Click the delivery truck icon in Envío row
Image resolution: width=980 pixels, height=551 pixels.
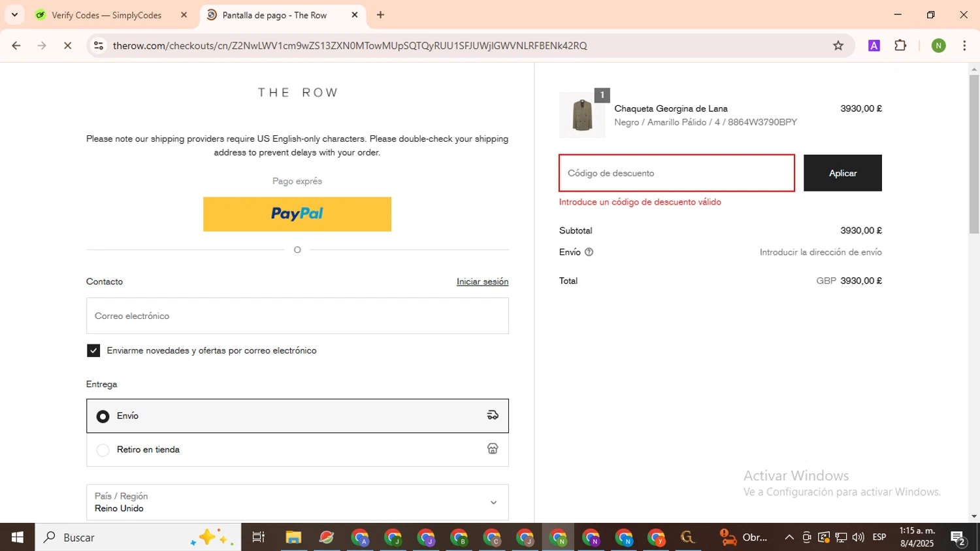click(x=493, y=415)
